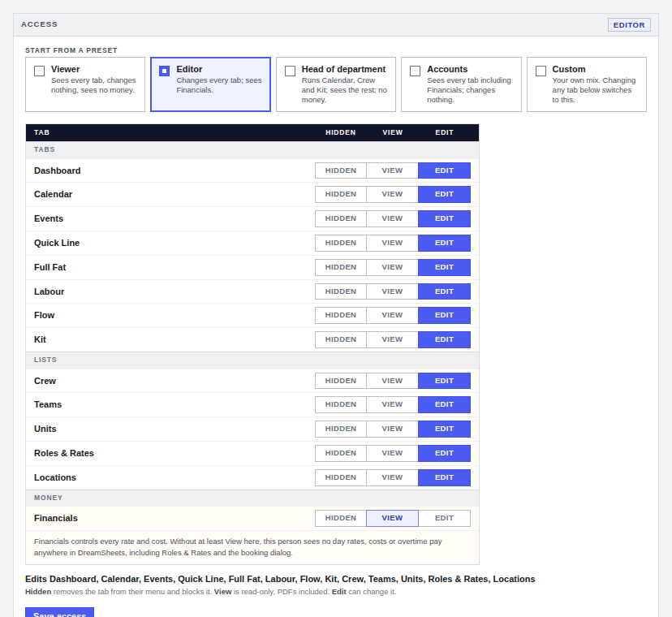672x617 pixels.
Task: Click the Save access button
Action: tap(59, 613)
